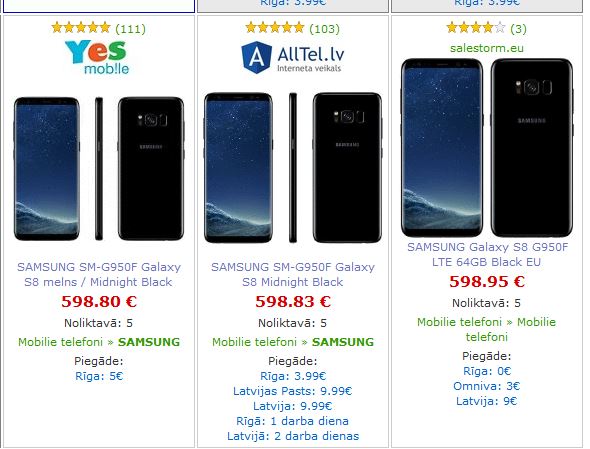Click the AllTel.lv store logo

(293, 57)
